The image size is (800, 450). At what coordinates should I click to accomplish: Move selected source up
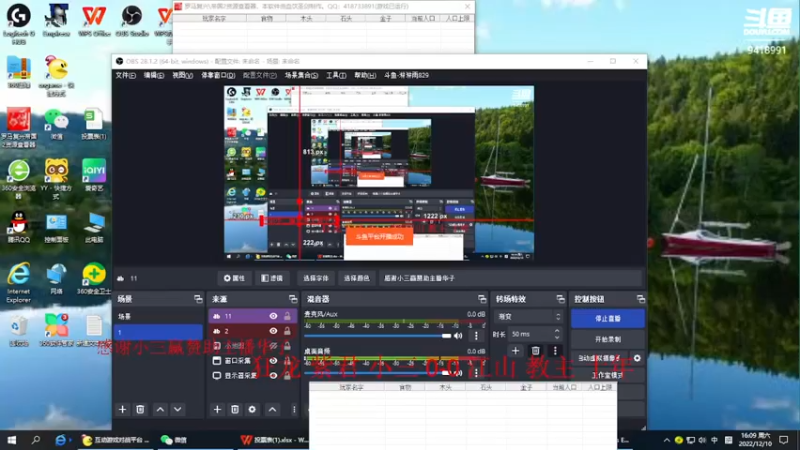pyautogui.click(x=272, y=409)
